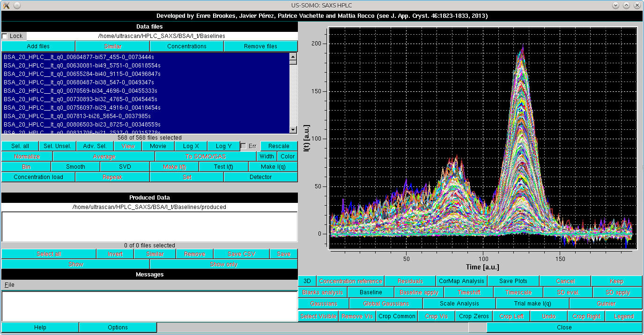The image size is (644, 335).
Task: Start the Movie playback button
Action: point(158,146)
